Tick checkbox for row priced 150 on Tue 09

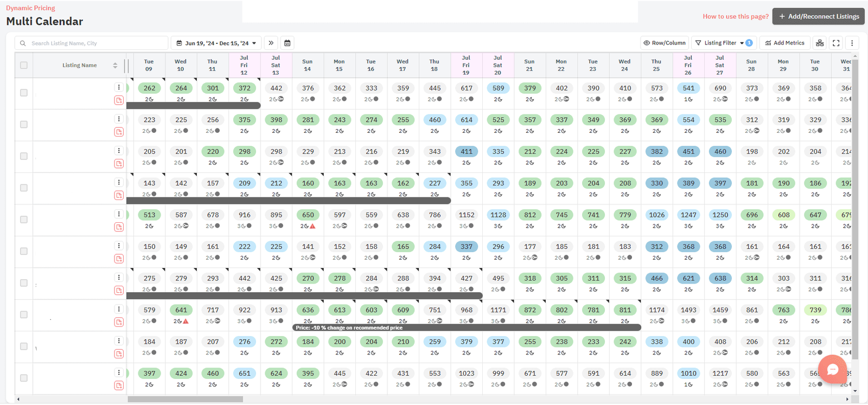(x=24, y=251)
